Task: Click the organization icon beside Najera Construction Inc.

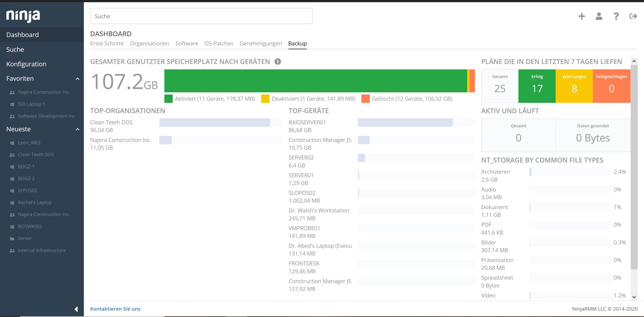Action: 12,92
